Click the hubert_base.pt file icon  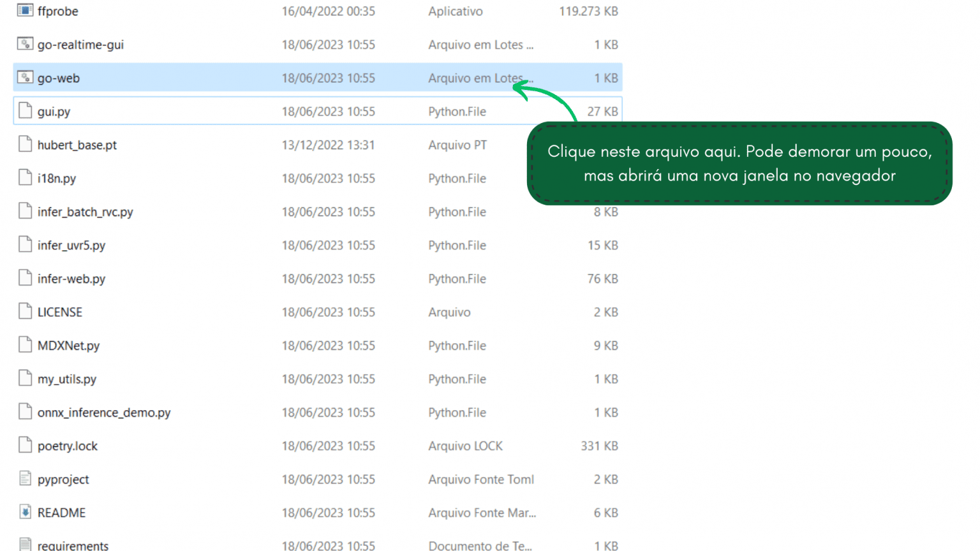(x=25, y=144)
